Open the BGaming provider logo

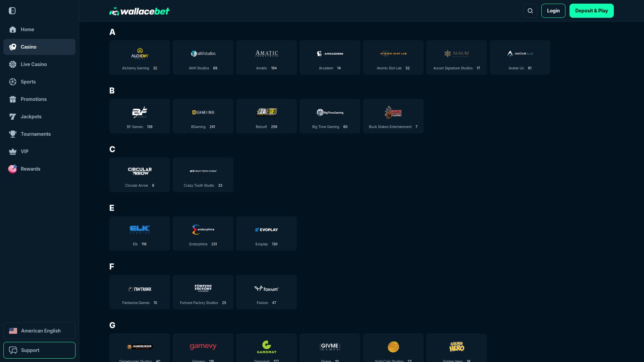tap(203, 112)
